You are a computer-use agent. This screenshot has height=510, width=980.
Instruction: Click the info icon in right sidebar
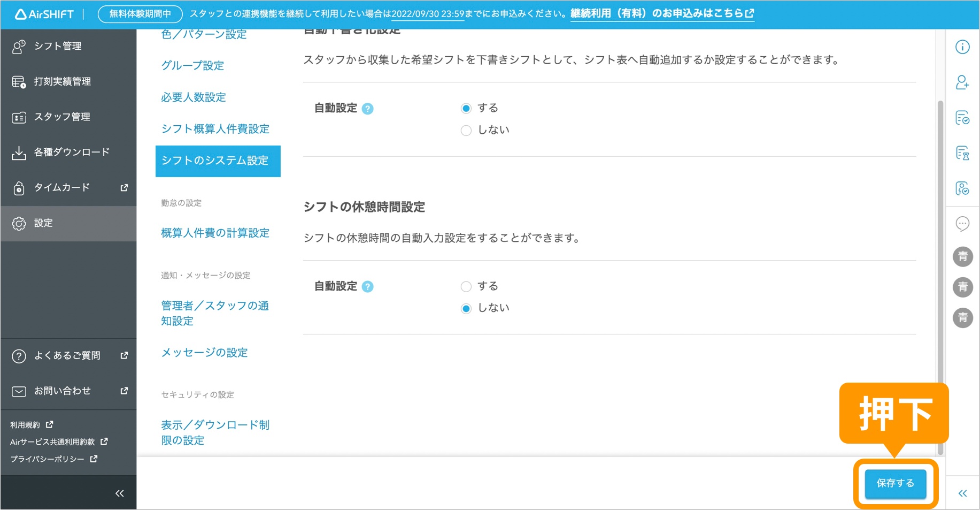962,47
